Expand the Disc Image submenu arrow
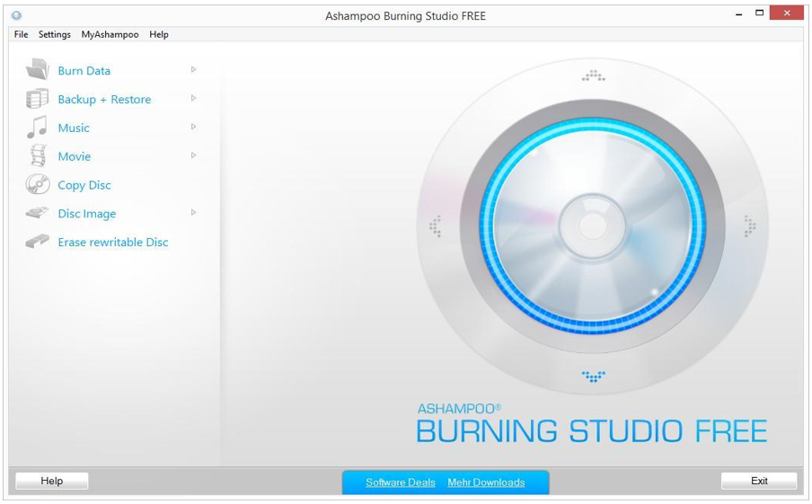Image resolution: width=812 pixels, height=504 pixels. pyautogui.click(x=193, y=213)
